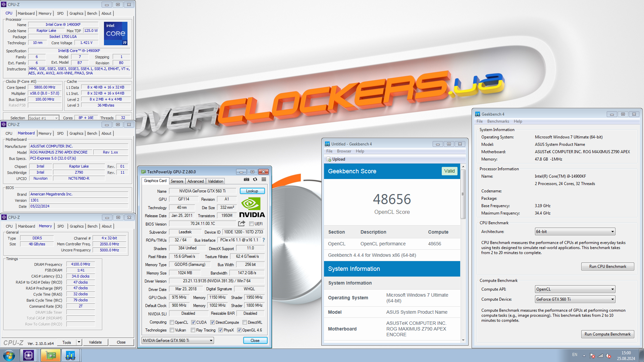The height and width of the screenshot is (362, 644).
Task: Click Run CPU Benchmark
Action: click(608, 266)
